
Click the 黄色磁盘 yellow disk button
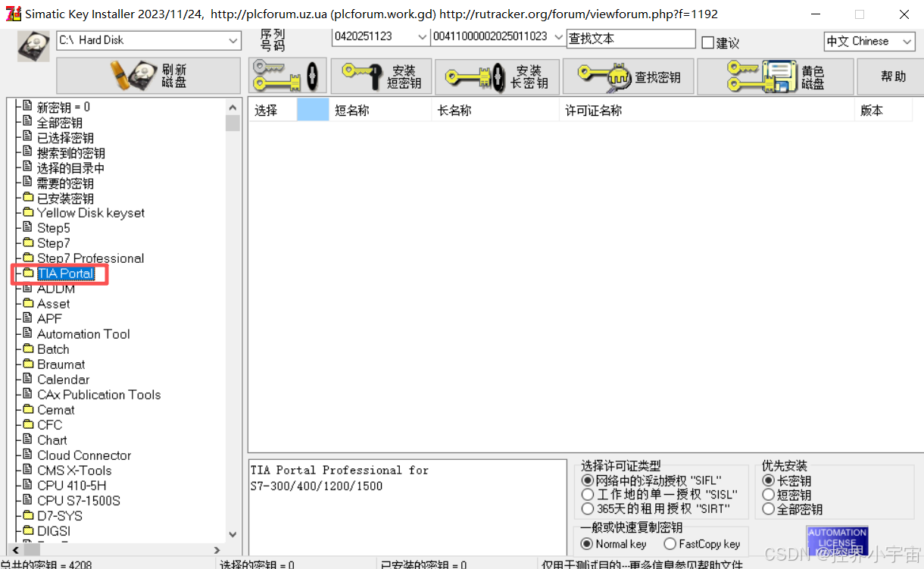[775, 76]
